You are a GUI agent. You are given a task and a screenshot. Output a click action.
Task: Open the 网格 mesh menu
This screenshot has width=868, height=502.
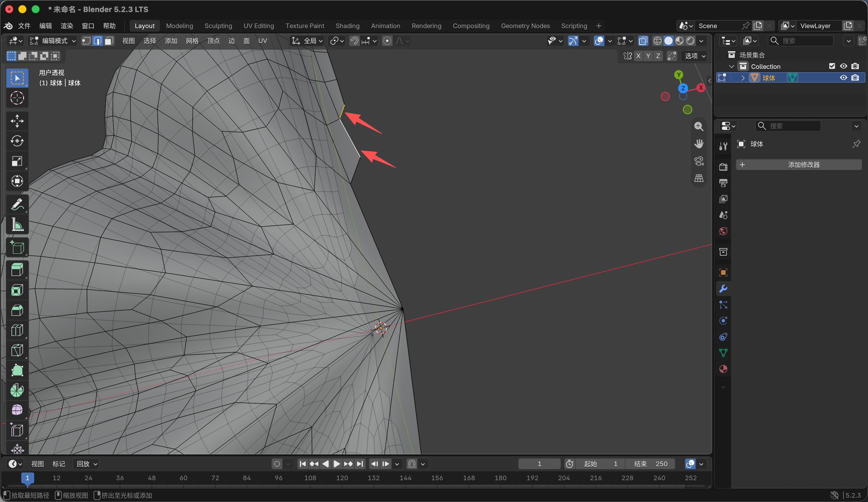click(x=192, y=41)
